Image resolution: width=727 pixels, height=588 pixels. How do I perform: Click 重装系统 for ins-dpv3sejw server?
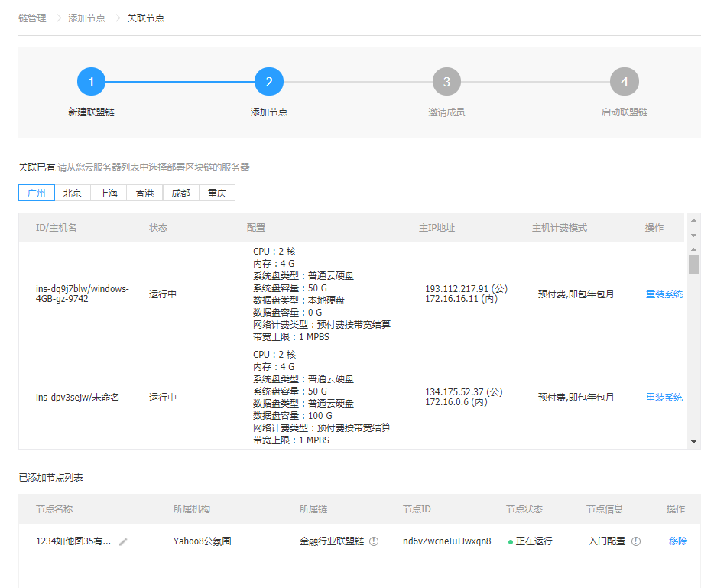[664, 398]
